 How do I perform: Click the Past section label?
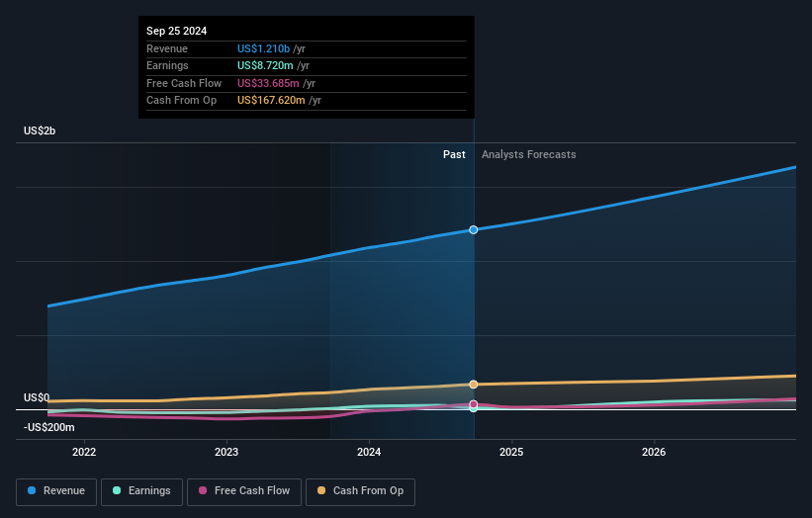454,154
